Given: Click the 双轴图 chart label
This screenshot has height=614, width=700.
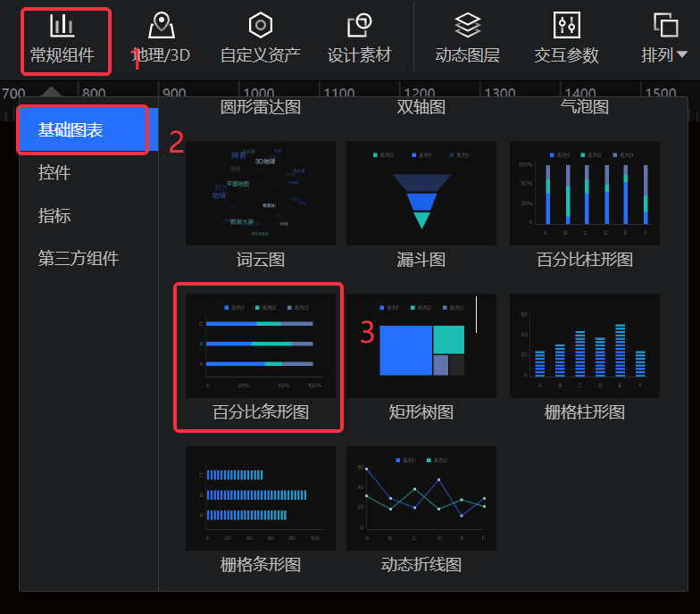Looking at the screenshot, I should [421, 107].
